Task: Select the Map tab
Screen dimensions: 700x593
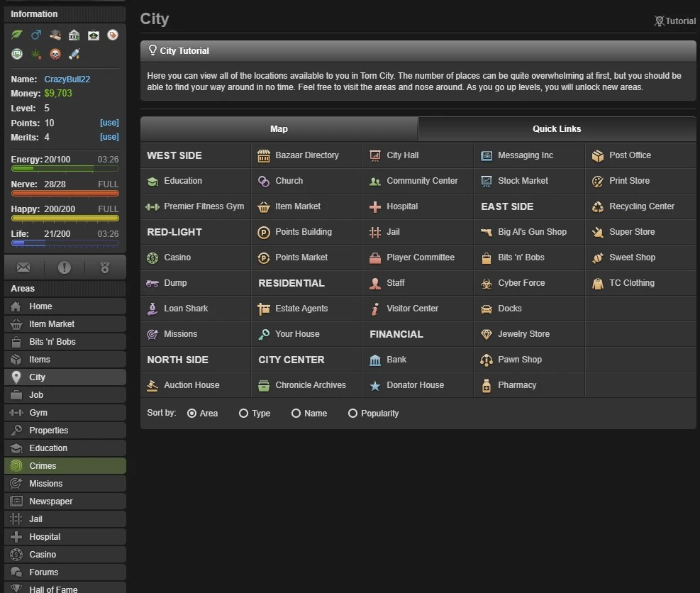Action: tap(279, 129)
